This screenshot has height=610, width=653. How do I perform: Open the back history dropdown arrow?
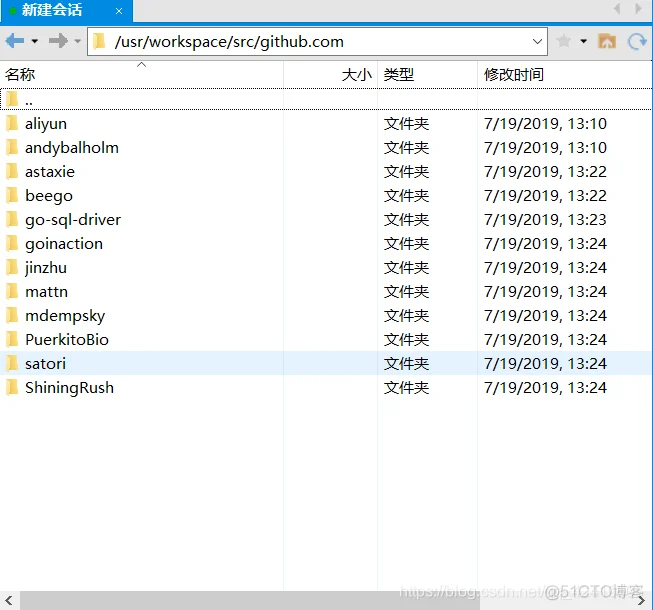point(35,41)
